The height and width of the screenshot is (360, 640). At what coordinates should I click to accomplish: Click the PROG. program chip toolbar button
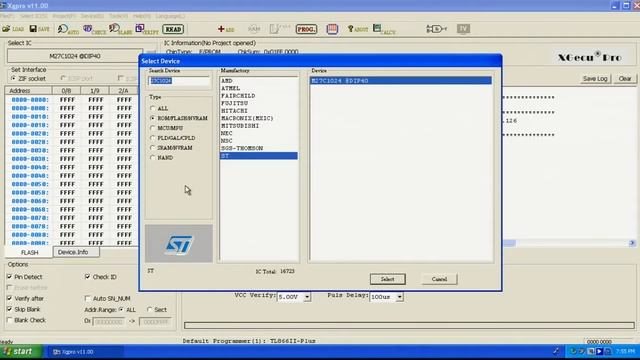[306, 29]
